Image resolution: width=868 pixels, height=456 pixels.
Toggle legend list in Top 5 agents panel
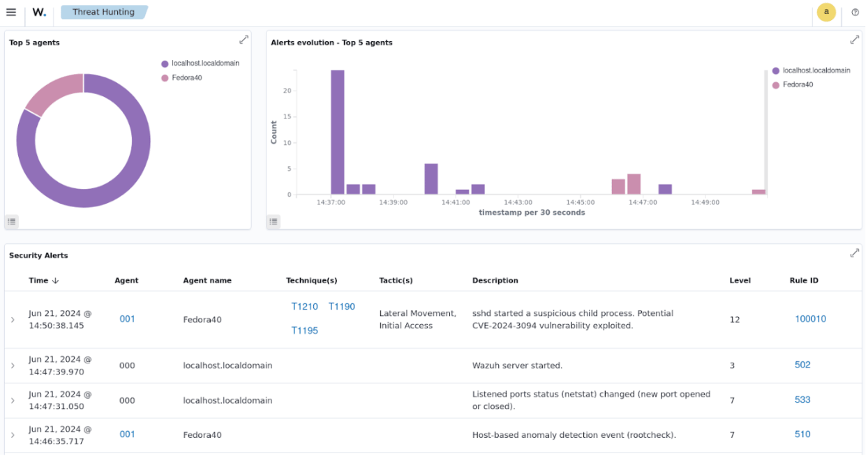pos(12,222)
